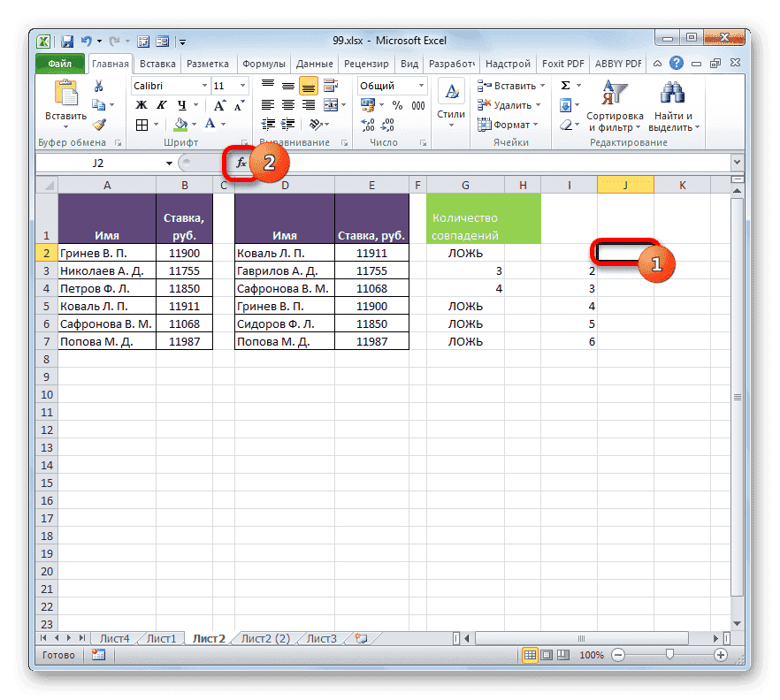
Task: Open the Fill Color dropdown arrow
Action: click(x=194, y=125)
